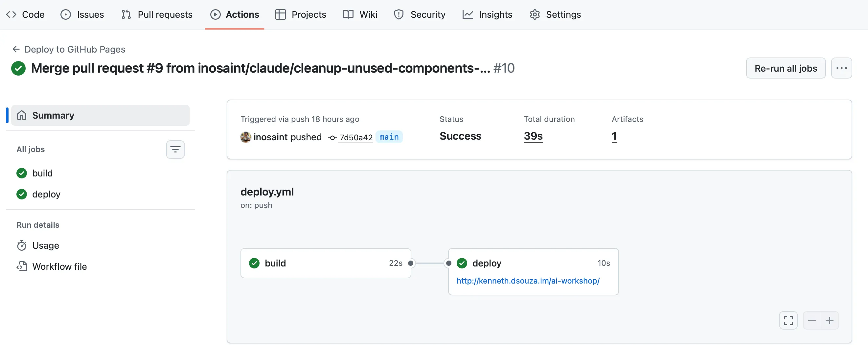The width and height of the screenshot is (868, 345).
Task: Zoom out the workflow graph
Action: tap(812, 320)
